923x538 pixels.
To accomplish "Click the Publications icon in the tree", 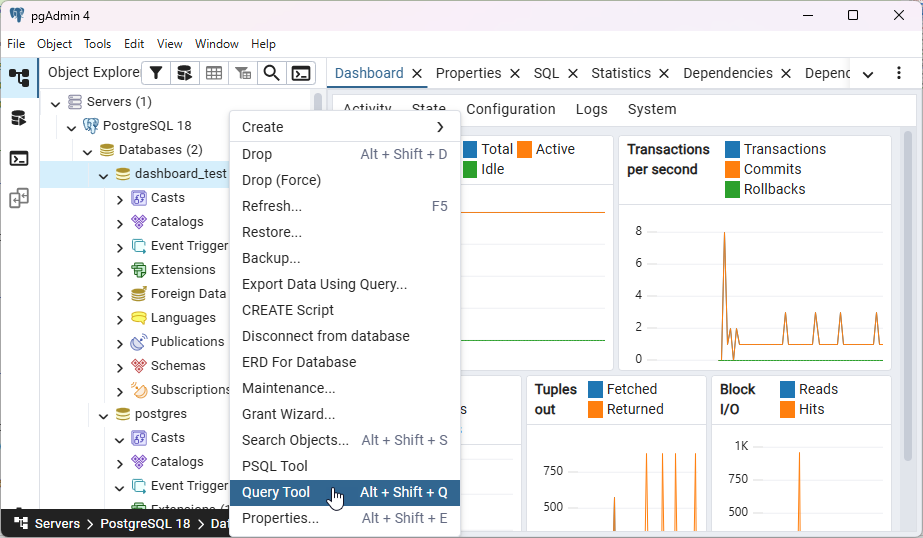I will [138, 341].
